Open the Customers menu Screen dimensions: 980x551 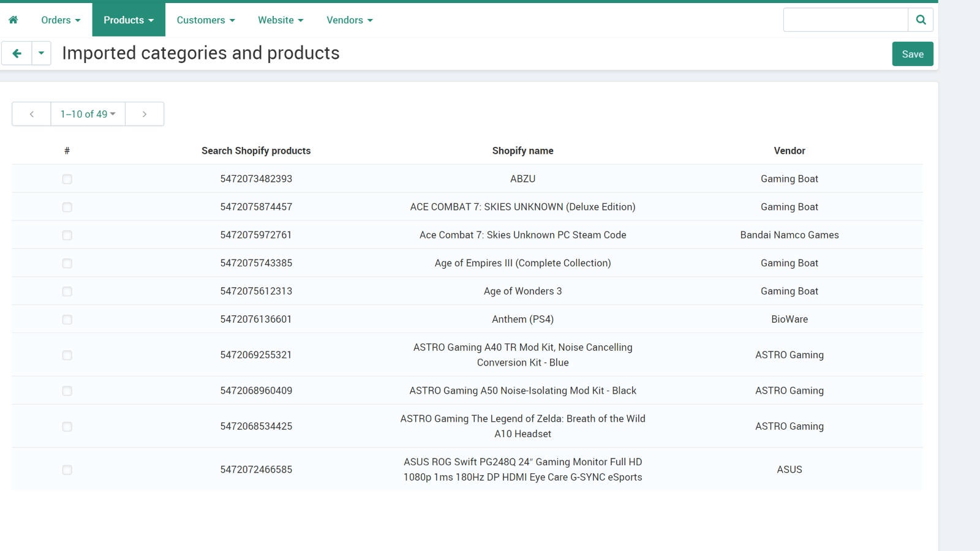click(x=206, y=20)
